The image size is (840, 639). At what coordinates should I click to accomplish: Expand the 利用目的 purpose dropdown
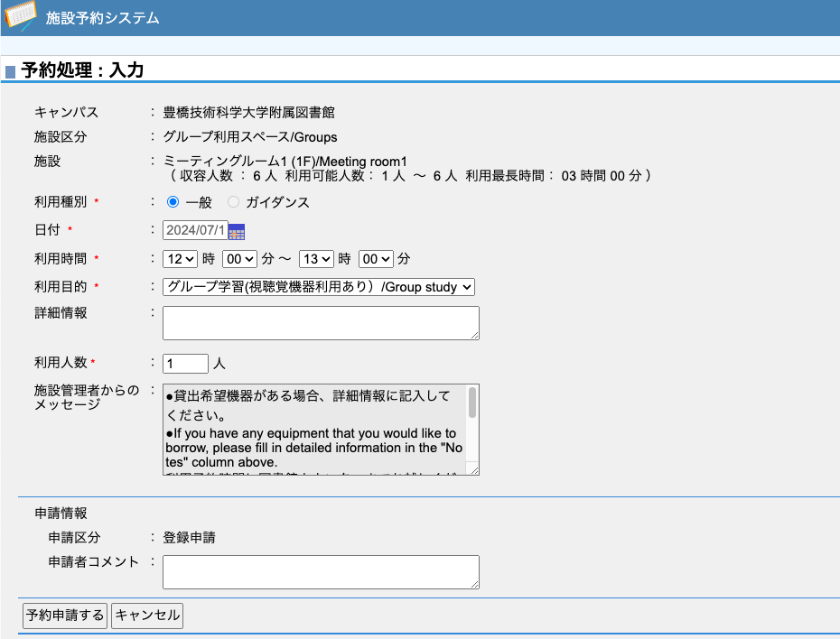click(319, 287)
